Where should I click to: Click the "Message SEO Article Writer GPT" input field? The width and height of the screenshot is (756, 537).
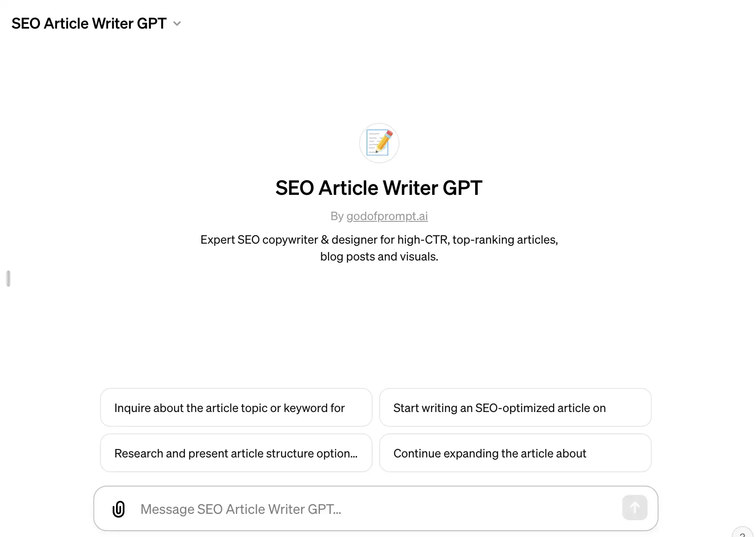click(336, 508)
